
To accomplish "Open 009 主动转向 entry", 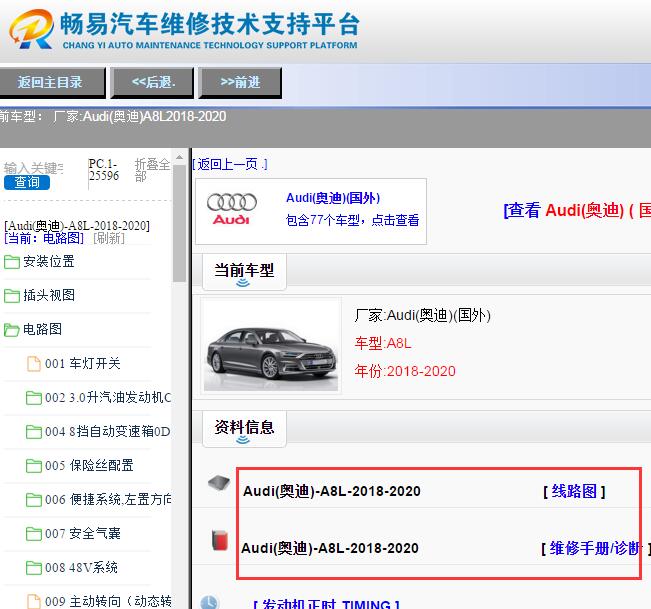I will (x=108, y=602).
